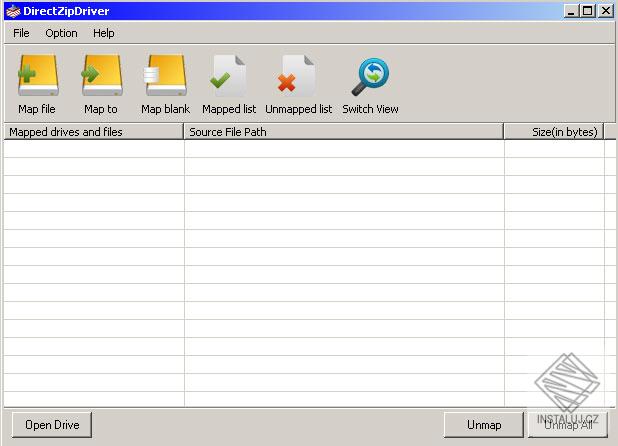This screenshot has height=446, width=618.
Task: Close the DirectZipDriver window
Action: point(605,11)
